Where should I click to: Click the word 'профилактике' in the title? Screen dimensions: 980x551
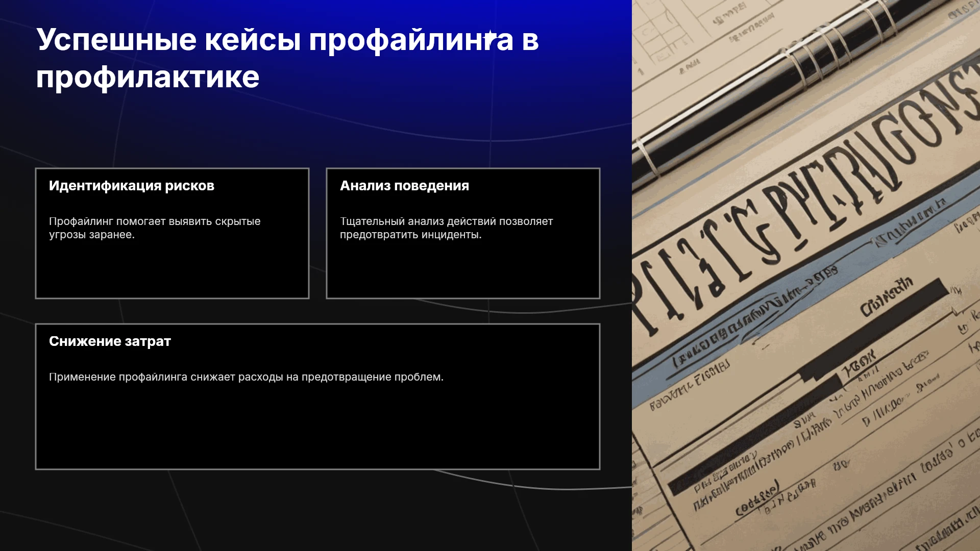point(148,77)
